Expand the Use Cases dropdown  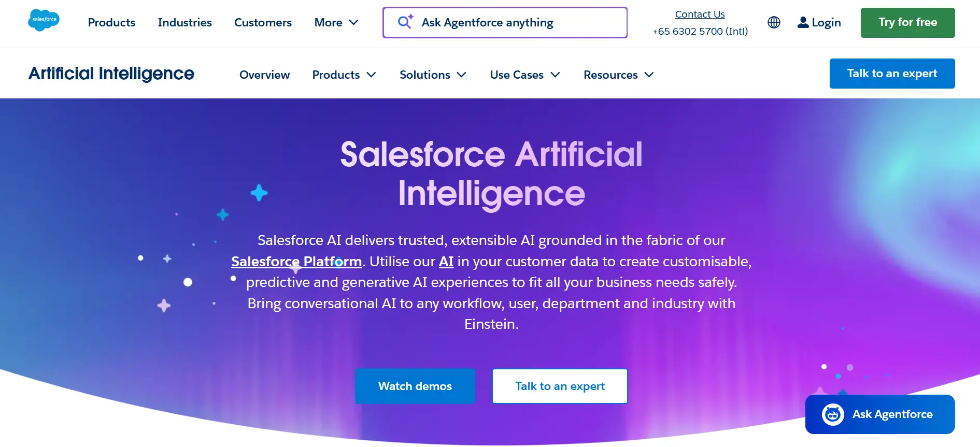524,75
